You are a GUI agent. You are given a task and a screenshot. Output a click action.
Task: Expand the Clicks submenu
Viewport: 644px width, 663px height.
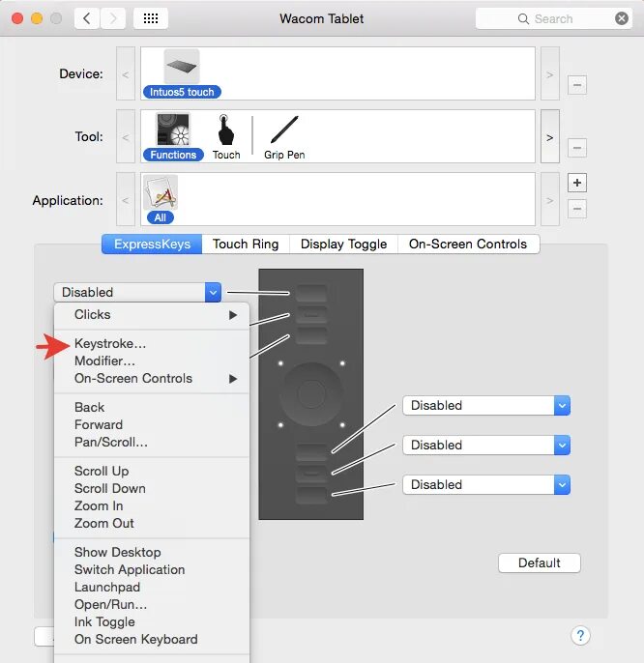point(152,315)
